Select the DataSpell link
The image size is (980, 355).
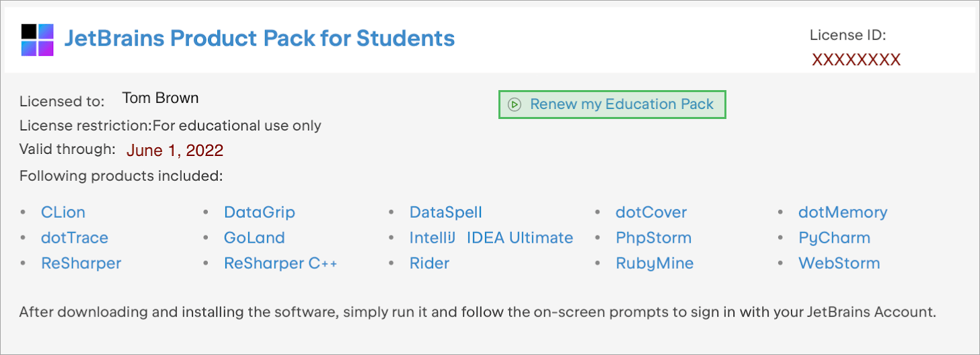pos(445,212)
